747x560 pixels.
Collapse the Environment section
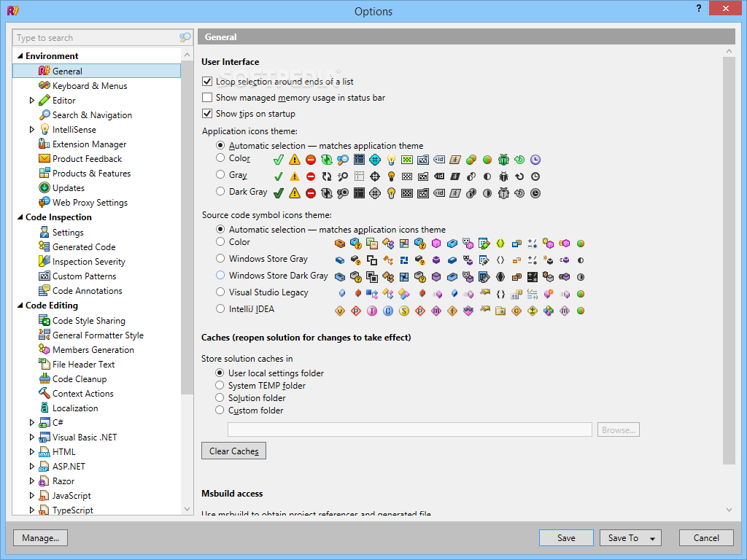click(20, 55)
